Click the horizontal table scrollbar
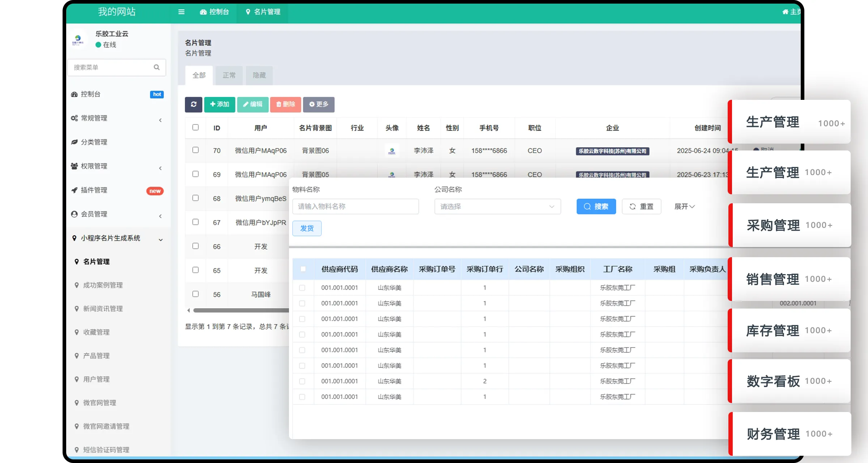 [x=241, y=310]
